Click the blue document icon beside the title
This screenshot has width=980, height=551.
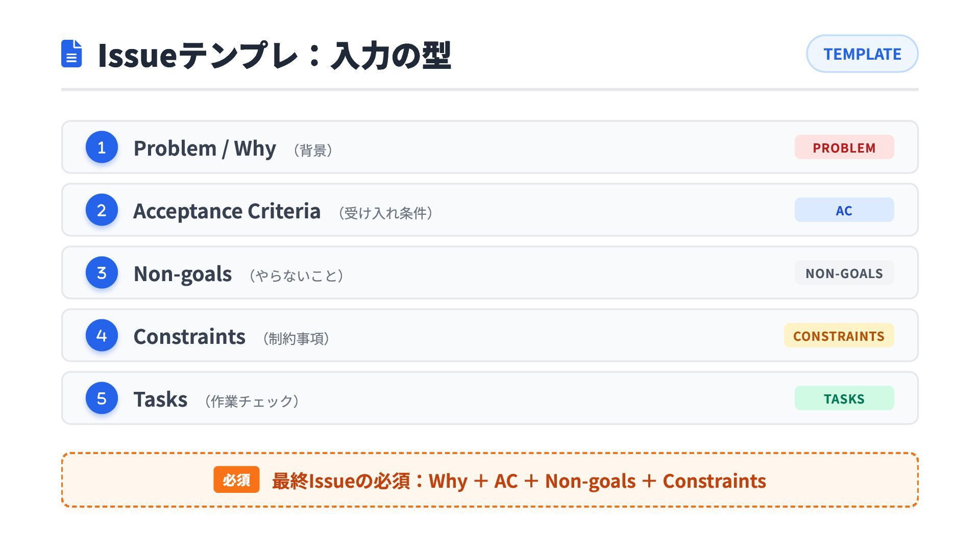(71, 54)
